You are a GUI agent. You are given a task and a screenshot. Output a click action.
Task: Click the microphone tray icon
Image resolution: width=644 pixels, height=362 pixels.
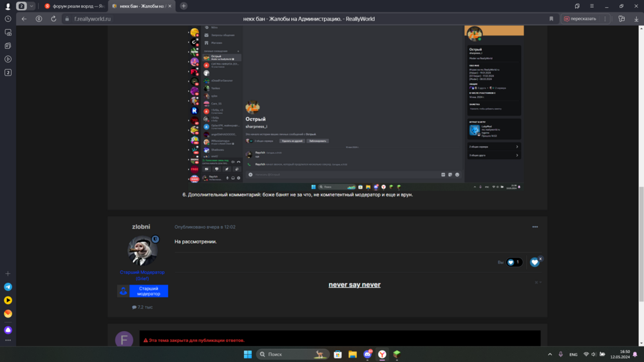click(x=561, y=354)
